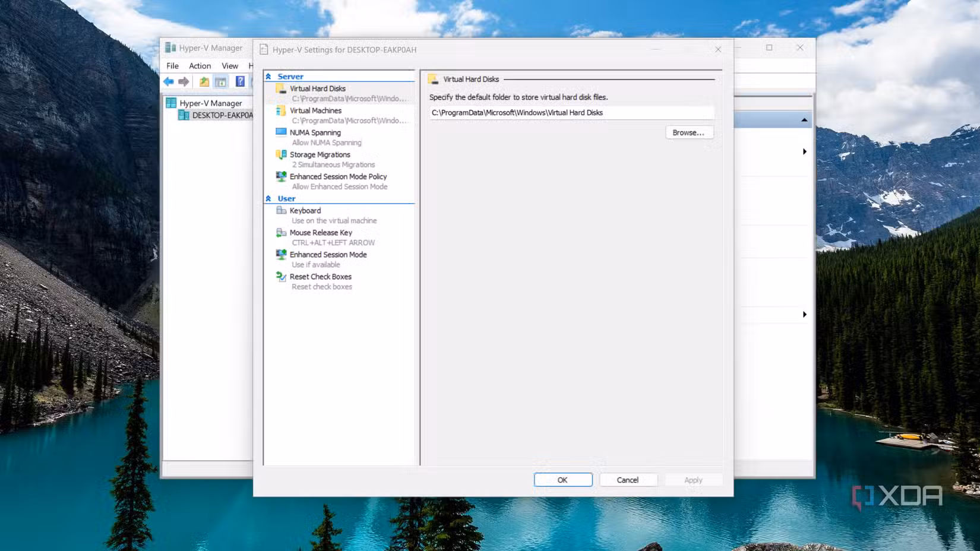Click Cancel in Hyper-V Settings
Screen dimensions: 980x551
click(x=628, y=480)
